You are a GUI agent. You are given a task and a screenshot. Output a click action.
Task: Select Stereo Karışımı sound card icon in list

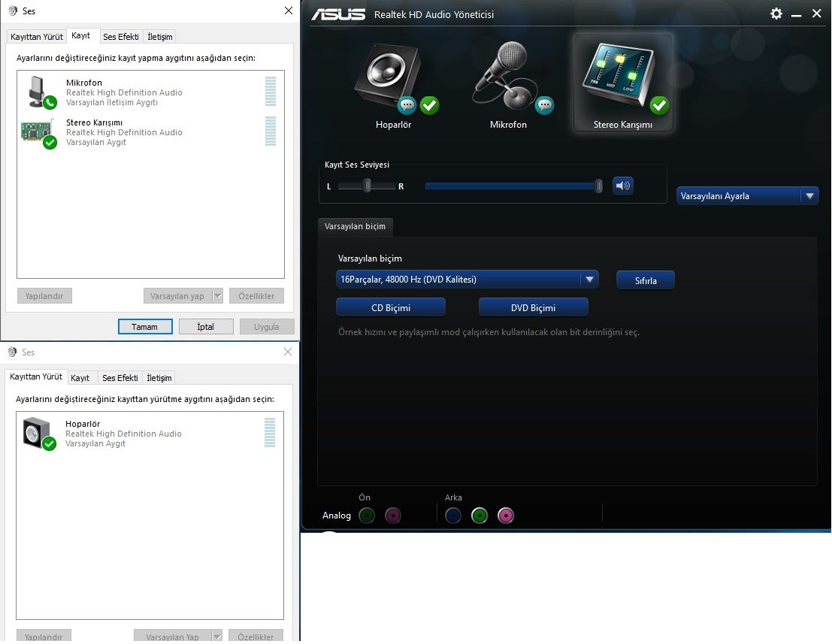click(x=38, y=132)
